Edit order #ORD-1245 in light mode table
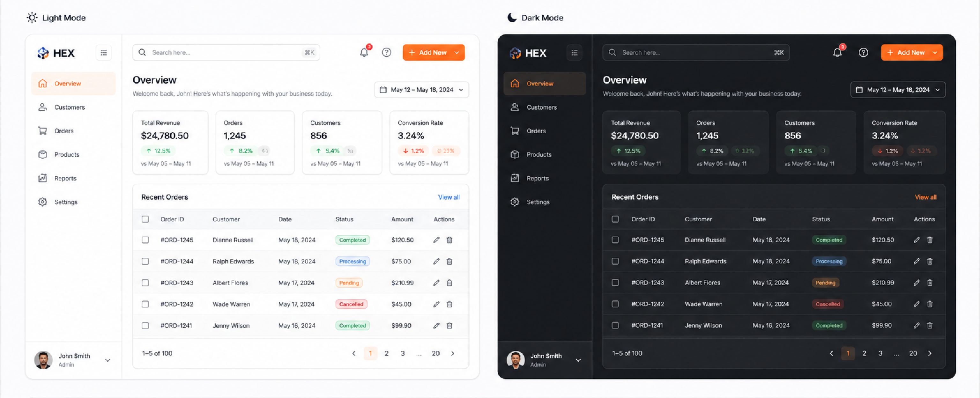Viewport: 980px width, 398px height. 436,240
